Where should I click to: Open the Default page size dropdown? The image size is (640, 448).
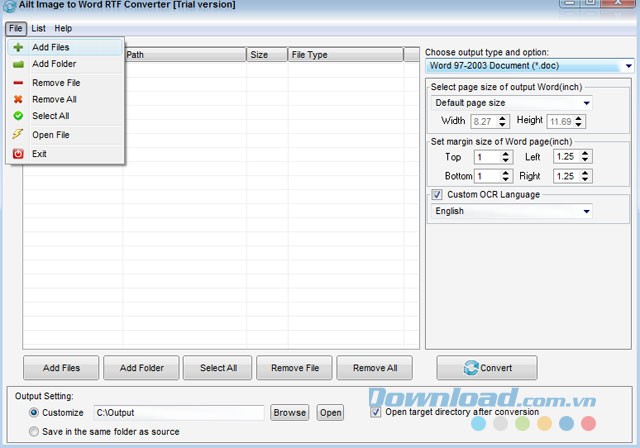[586, 103]
